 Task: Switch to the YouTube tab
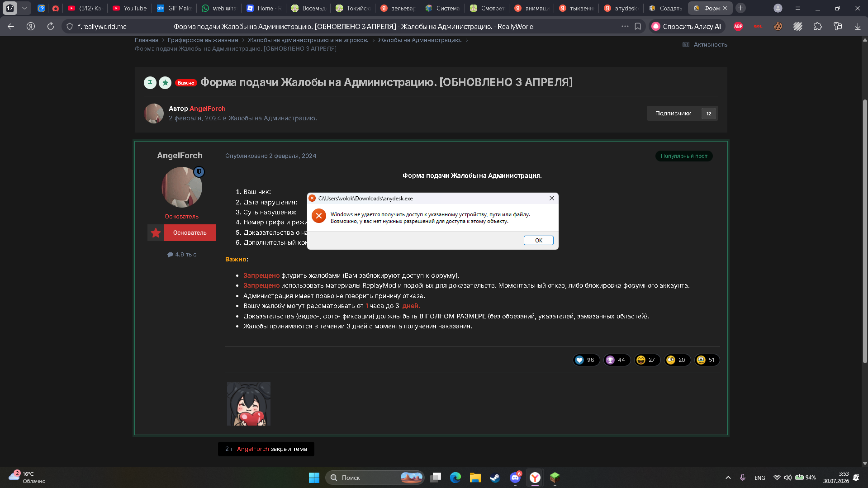coord(129,8)
